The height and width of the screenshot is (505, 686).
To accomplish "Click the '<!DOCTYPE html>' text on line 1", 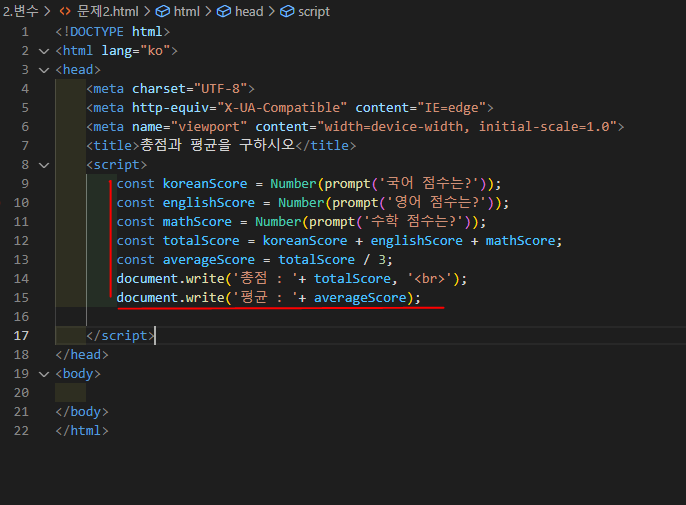I will click(113, 32).
